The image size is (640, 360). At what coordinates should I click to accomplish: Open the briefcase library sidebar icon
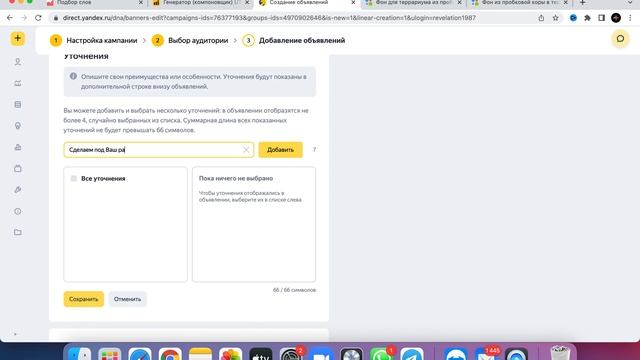pos(18,169)
